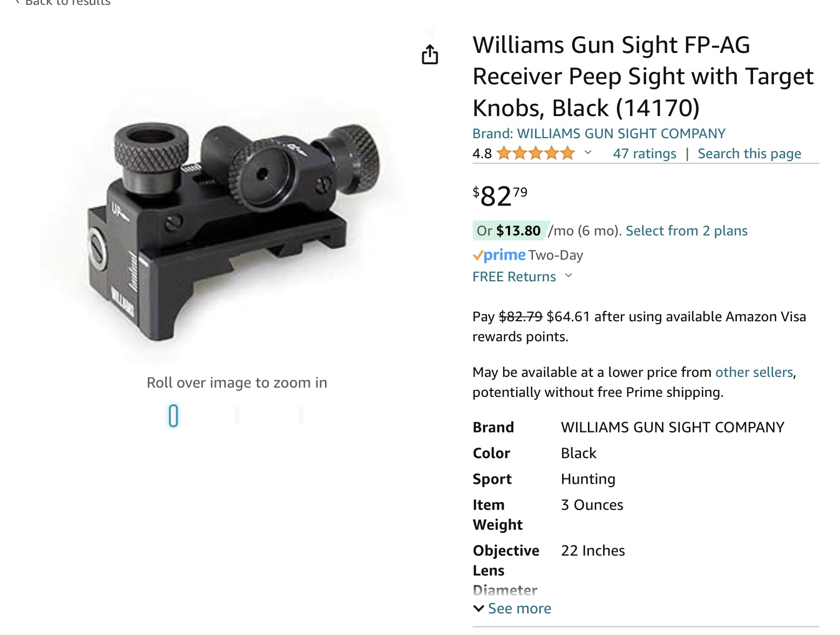Open other sellers link

[x=754, y=372]
